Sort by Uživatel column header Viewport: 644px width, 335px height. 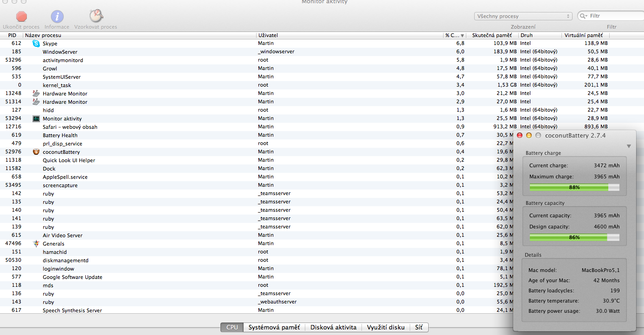(x=350, y=35)
